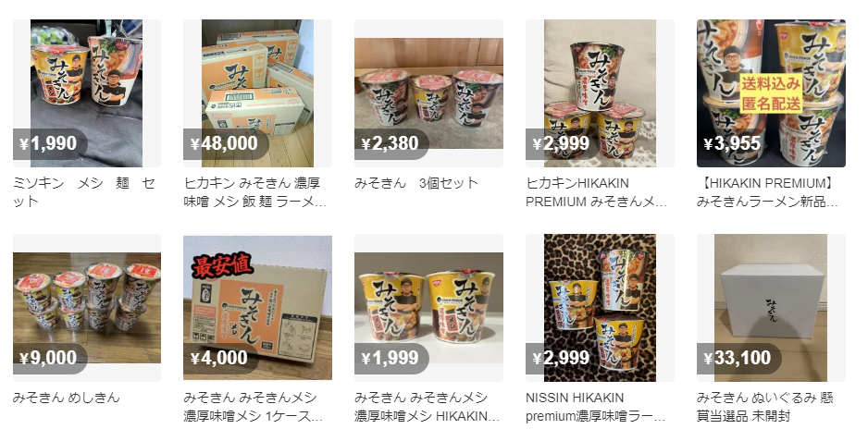The width and height of the screenshot is (868, 429).
Task: Open the box photo marked 最安値
Action: point(257,308)
